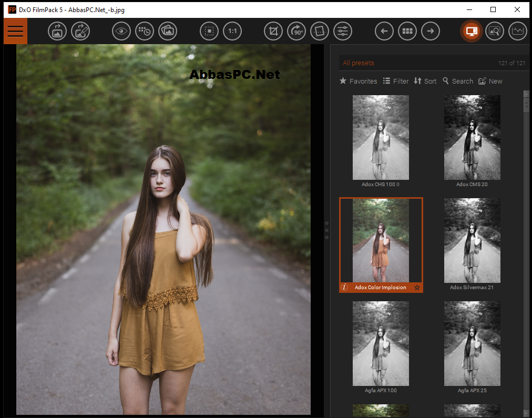Viewport: 532px width, 418px height.
Task: Select the Adox Color Implosion preset thumbnail
Action: [381, 241]
